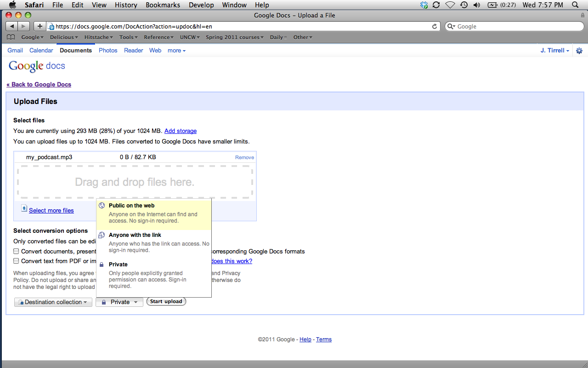The width and height of the screenshot is (588, 368).
Task: Click the clock showing Wed 7:57 PM
Action: (543, 5)
